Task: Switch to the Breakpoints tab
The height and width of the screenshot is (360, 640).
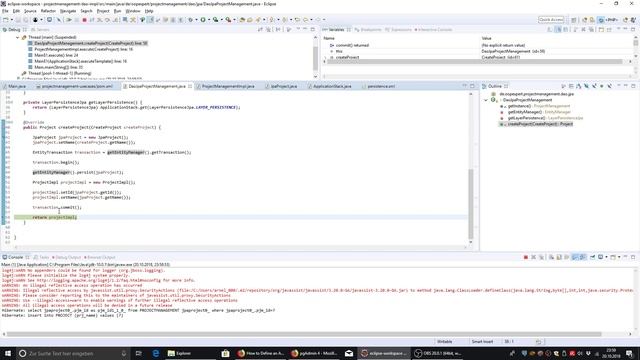Action: pyautogui.click(x=368, y=29)
